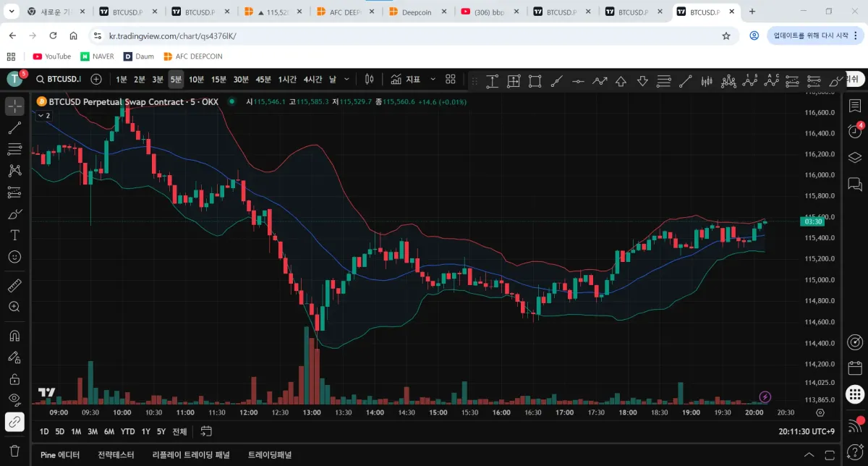Screen dimensions: 868x466
Task: Select the trend line drawing tool
Action: point(14,128)
